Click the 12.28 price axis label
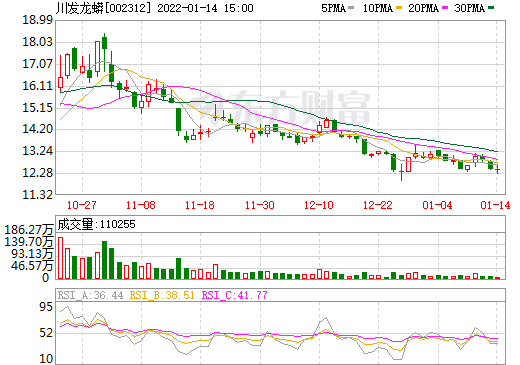Viewport: 520px width, 365px height. tap(37, 173)
